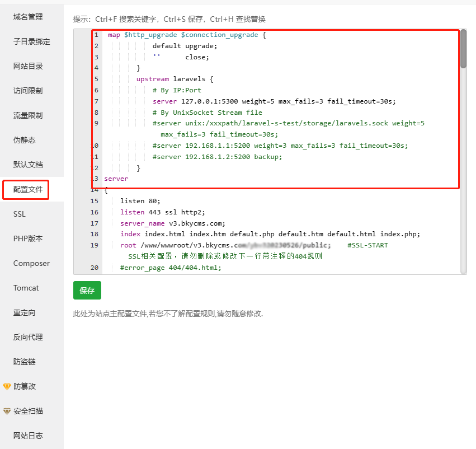This screenshot has width=476, height=449.
Task: Click the diamond icon beside 安全扫描
Action: 7,411
